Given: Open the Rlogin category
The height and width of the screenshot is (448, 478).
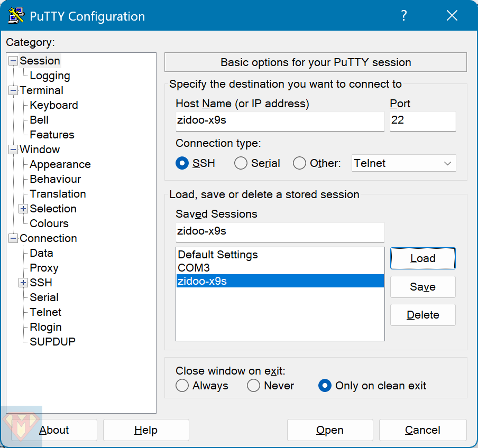Looking at the screenshot, I should point(45,327).
